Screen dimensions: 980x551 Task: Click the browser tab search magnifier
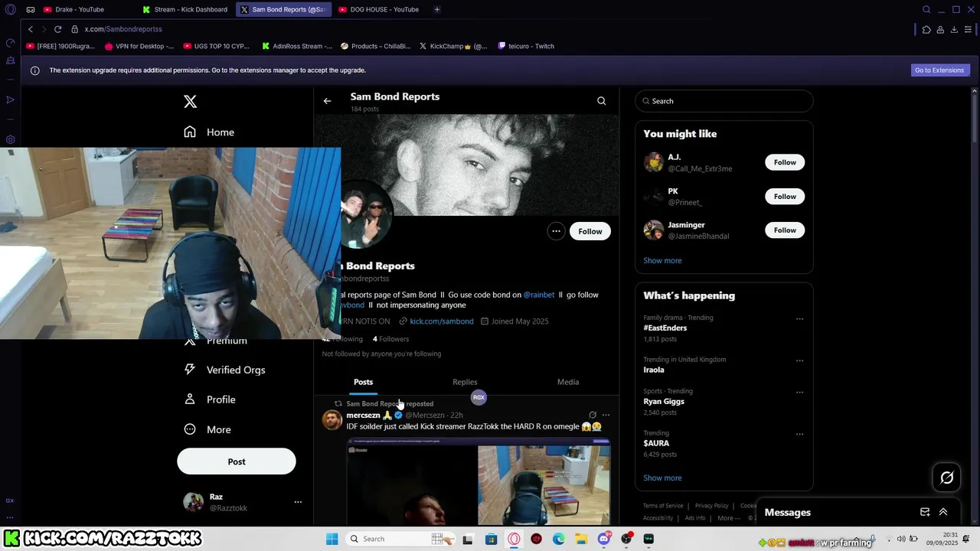[926, 10]
